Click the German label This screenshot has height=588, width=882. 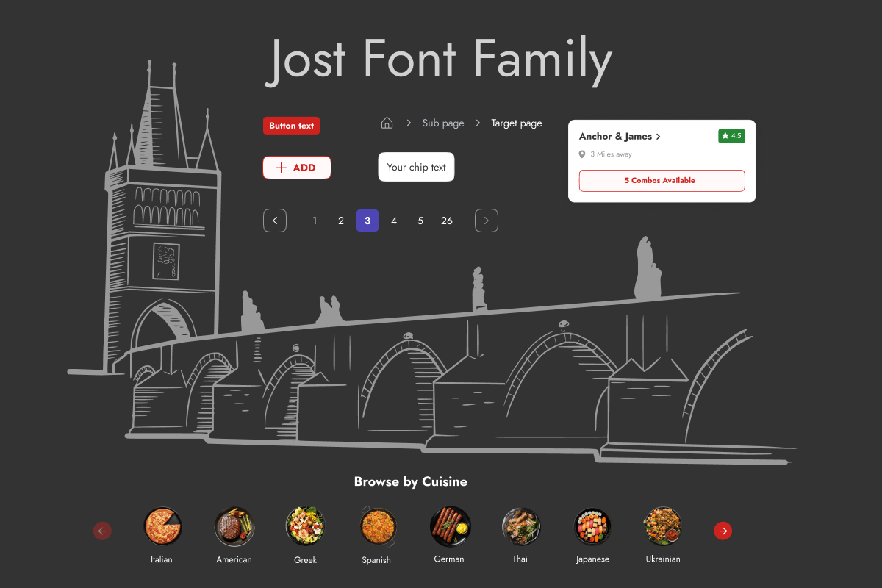449,559
